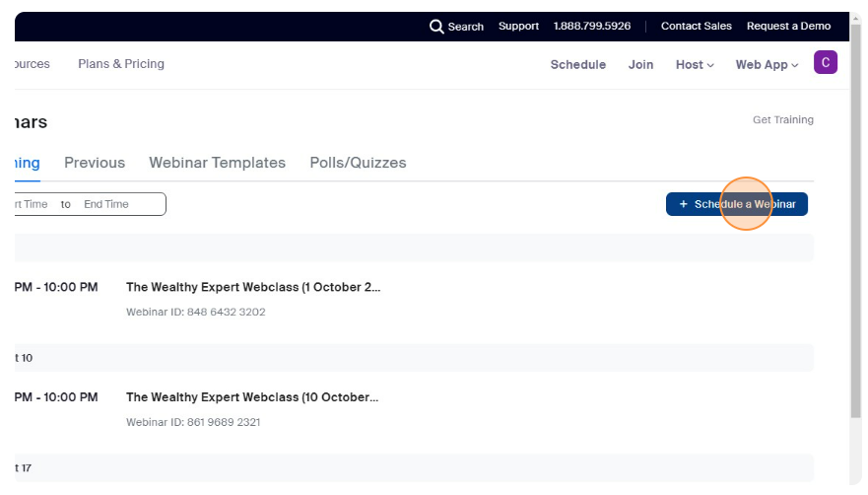This screenshot has height=495, width=868.
Task: Expand the Host dropdown menu
Action: [695, 65]
